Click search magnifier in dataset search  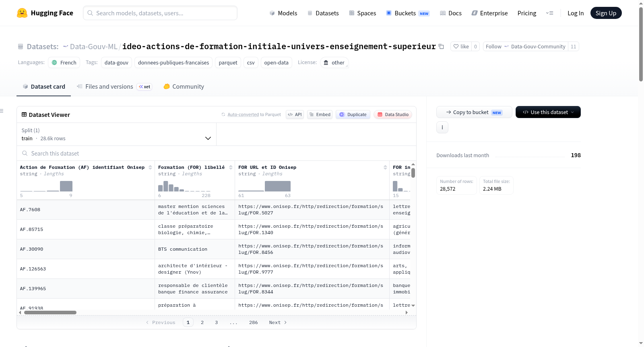click(x=25, y=153)
